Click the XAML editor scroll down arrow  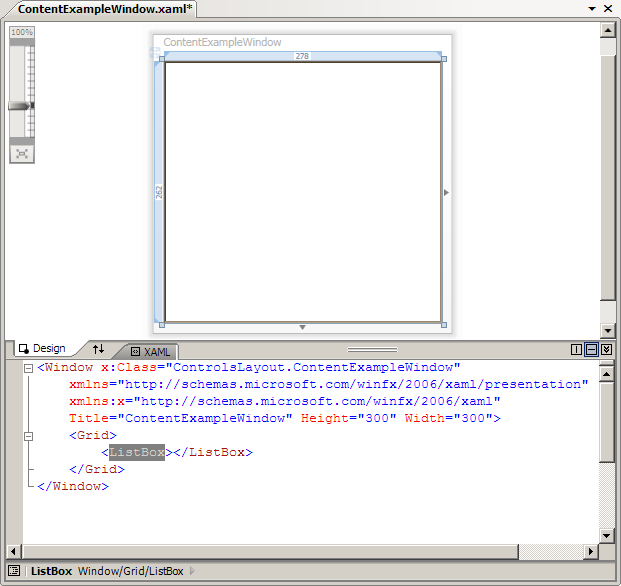pyautogui.click(x=607, y=536)
